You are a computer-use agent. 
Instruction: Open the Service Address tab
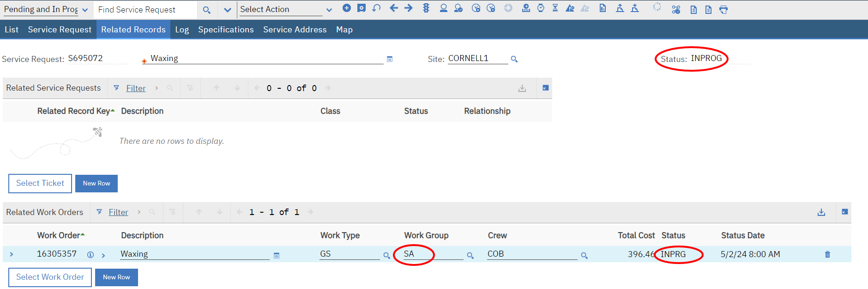tap(295, 30)
